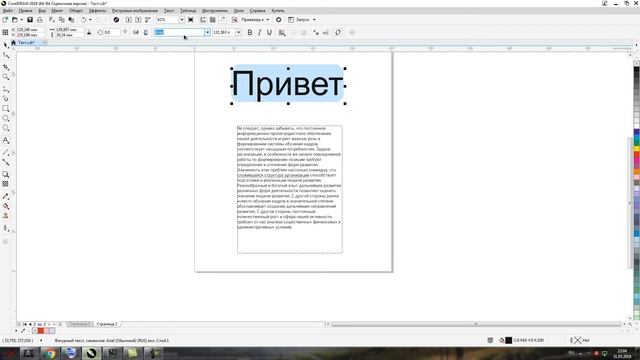Click the New document icon
Viewport: 640px width, 360px height.
coord(5,20)
